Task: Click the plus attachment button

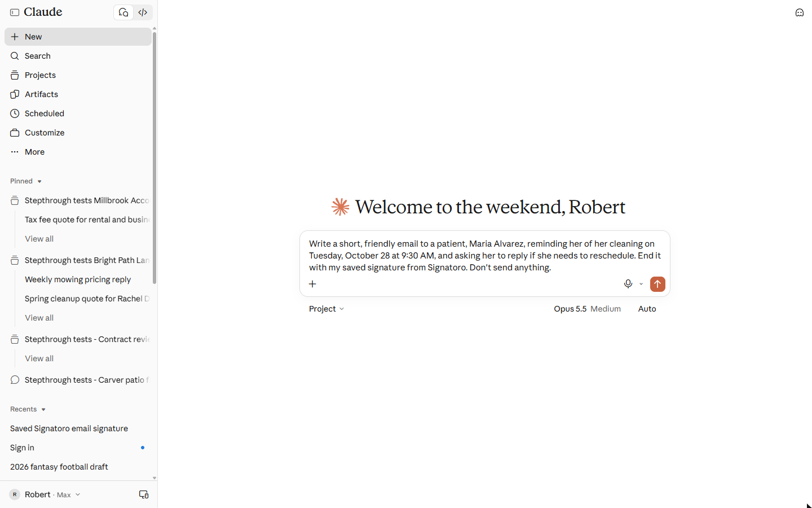Action: (x=312, y=284)
